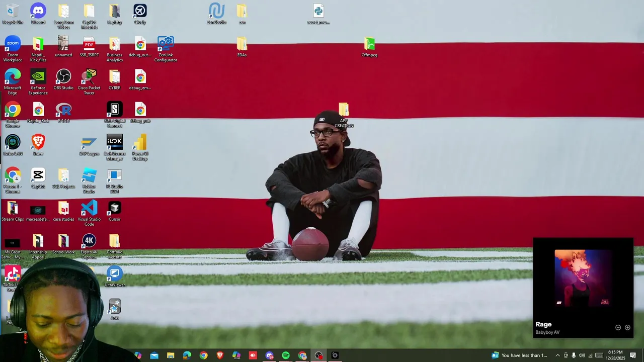Image resolution: width=644 pixels, height=362 pixels.
Task: Select the SSR_TSRPT PDF file
Action: click(x=89, y=47)
